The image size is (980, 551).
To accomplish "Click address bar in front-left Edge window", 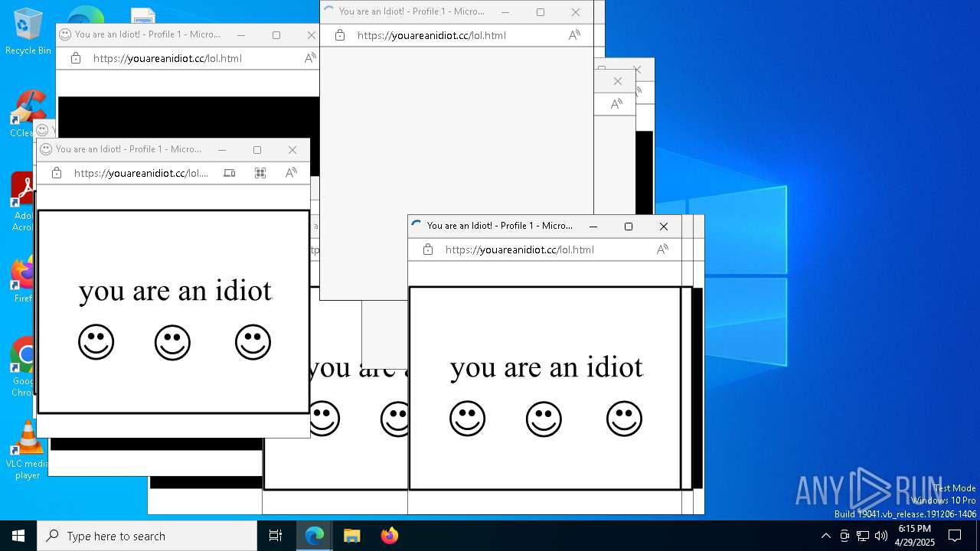I will point(141,173).
